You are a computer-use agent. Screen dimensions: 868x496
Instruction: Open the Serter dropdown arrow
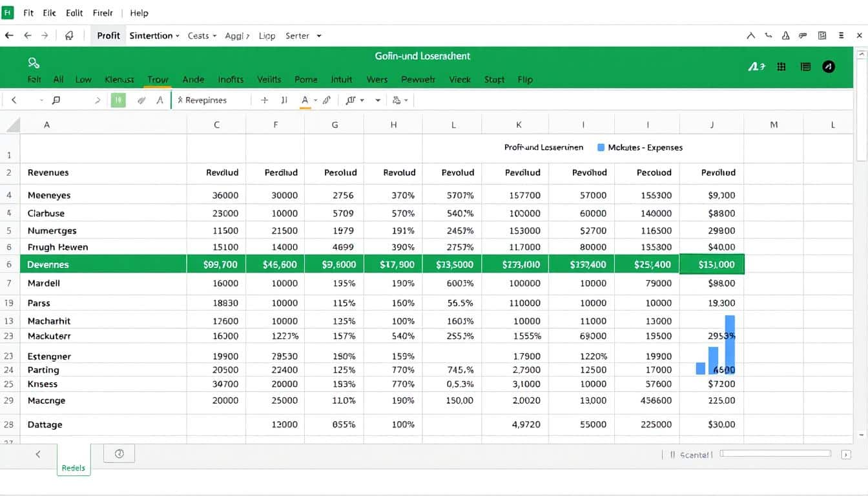coord(319,36)
